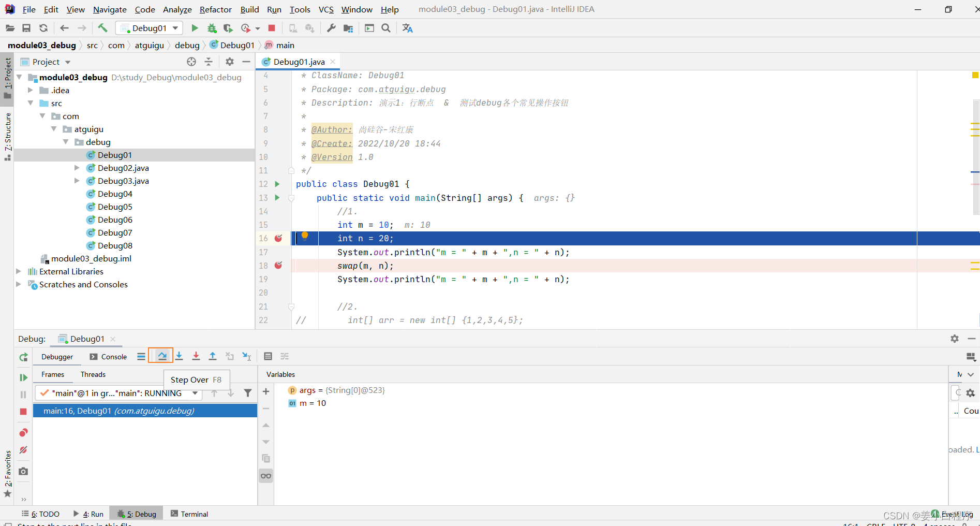Click locate file target icon in Project panel
This screenshot has height=526, width=980.
coord(191,62)
